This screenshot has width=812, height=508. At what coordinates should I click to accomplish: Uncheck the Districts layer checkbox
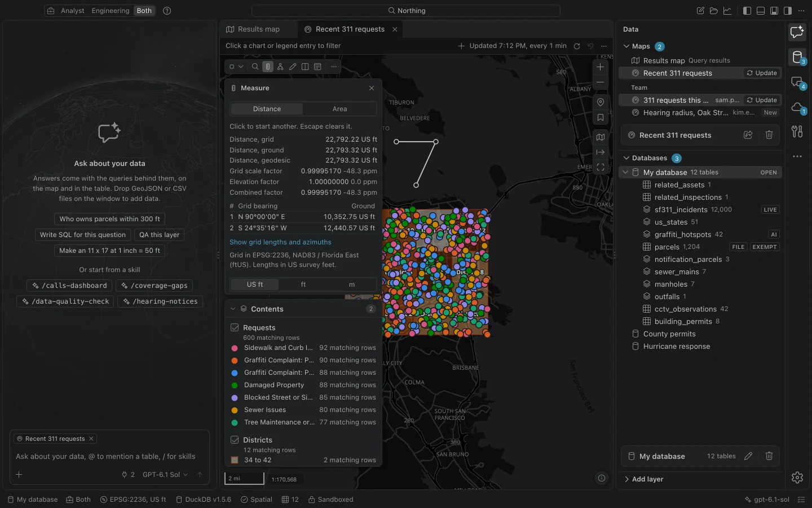click(x=235, y=440)
